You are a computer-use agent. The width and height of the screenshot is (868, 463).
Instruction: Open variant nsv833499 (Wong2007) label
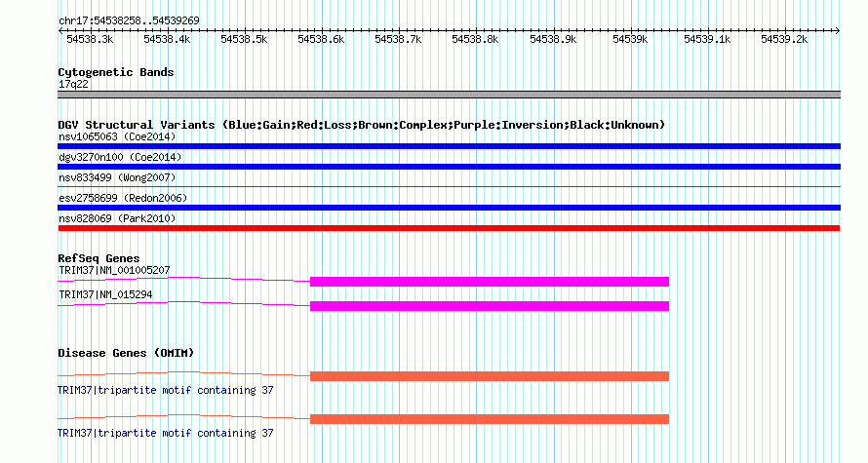pos(117,177)
